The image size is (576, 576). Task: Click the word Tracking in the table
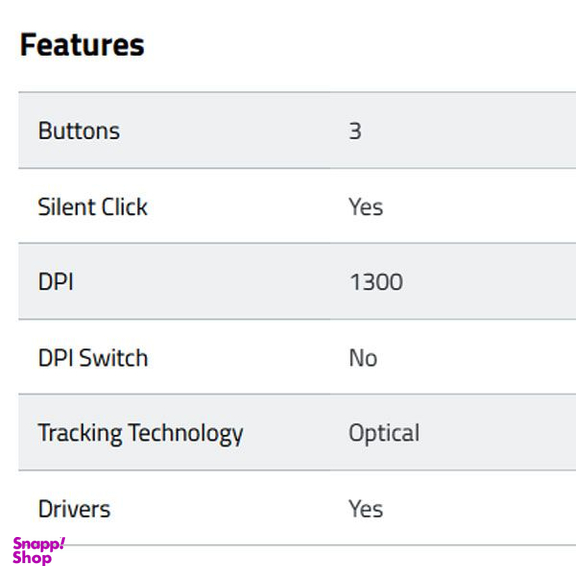80,434
